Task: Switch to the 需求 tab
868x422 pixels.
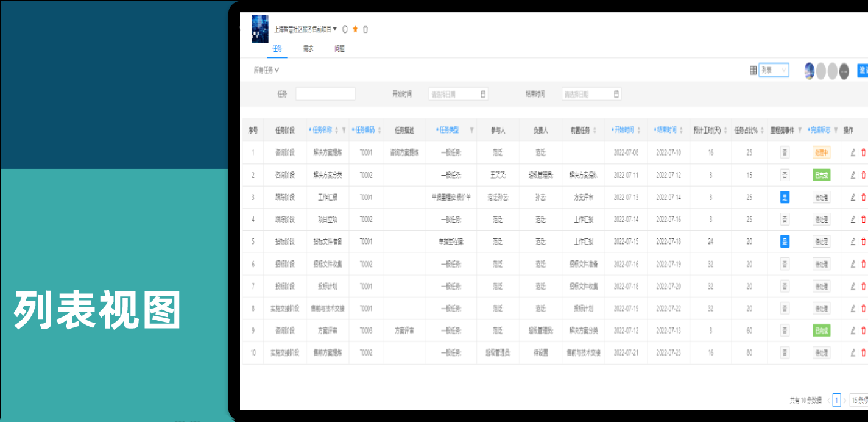Action: click(308, 49)
